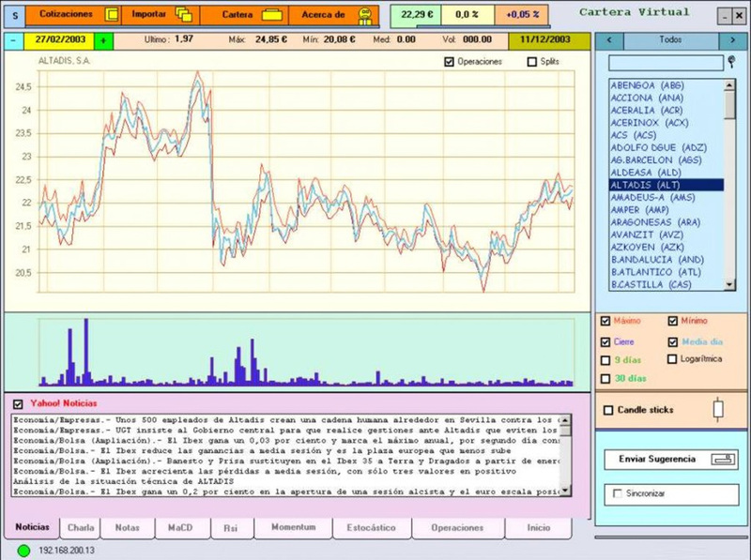Screen dimensions: 751x560
Task: Enable the Splits checkbox
Action: coord(531,62)
